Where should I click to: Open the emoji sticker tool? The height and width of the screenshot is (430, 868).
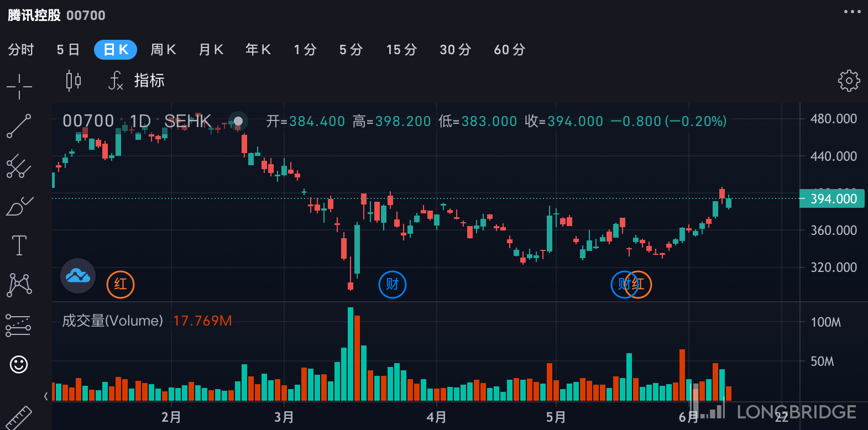(x=19, y=364)
